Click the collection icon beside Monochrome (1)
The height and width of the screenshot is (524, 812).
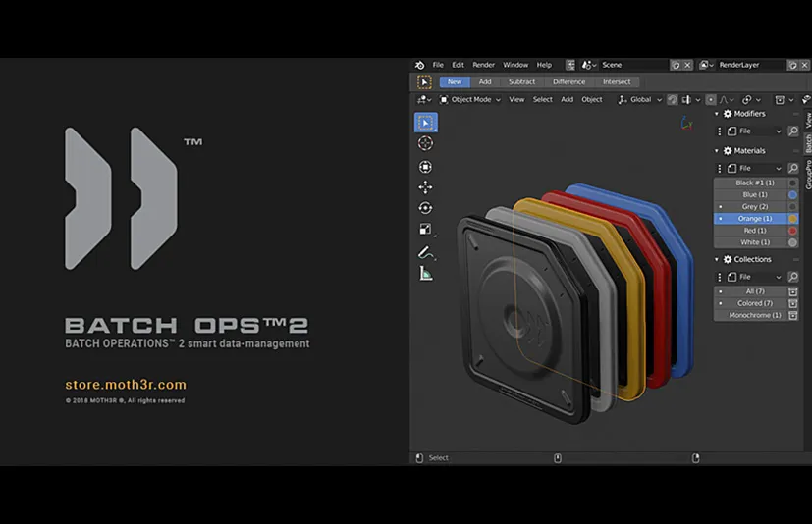[792, 315]
